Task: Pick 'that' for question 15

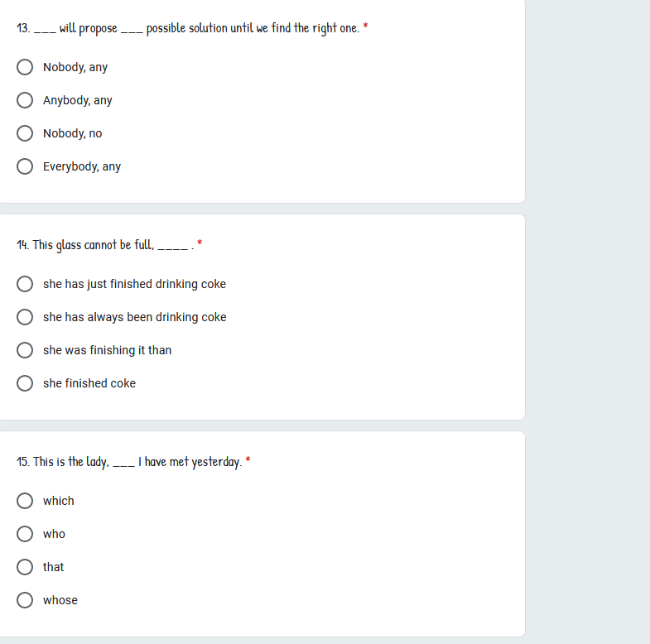Action: pos(25,567)
